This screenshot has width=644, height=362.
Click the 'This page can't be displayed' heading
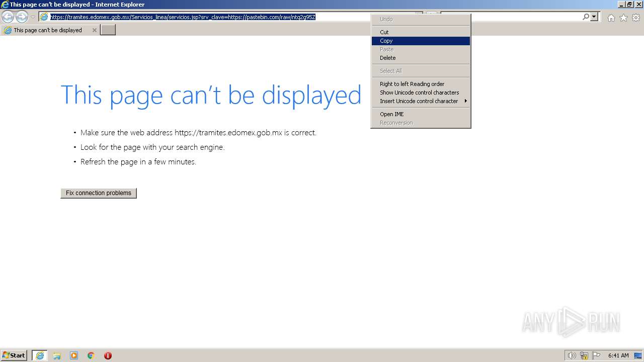(x=211, y=95)
